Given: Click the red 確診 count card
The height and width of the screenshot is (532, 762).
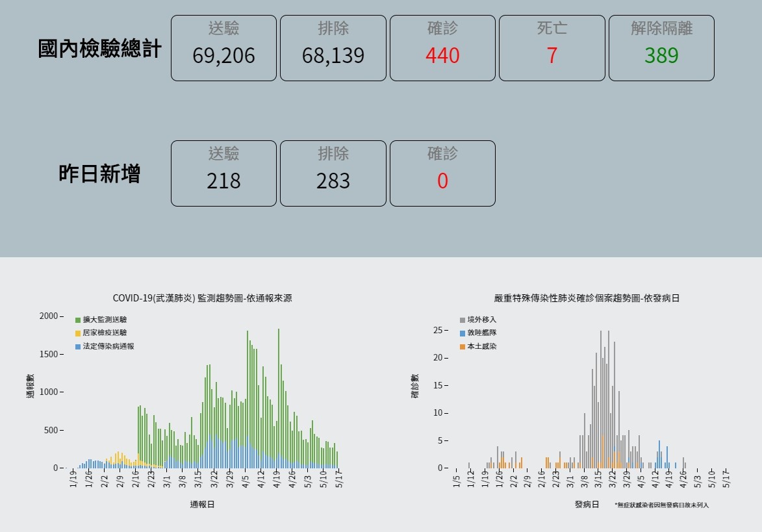Looking at the screenshot, I should tap(442, 47).
